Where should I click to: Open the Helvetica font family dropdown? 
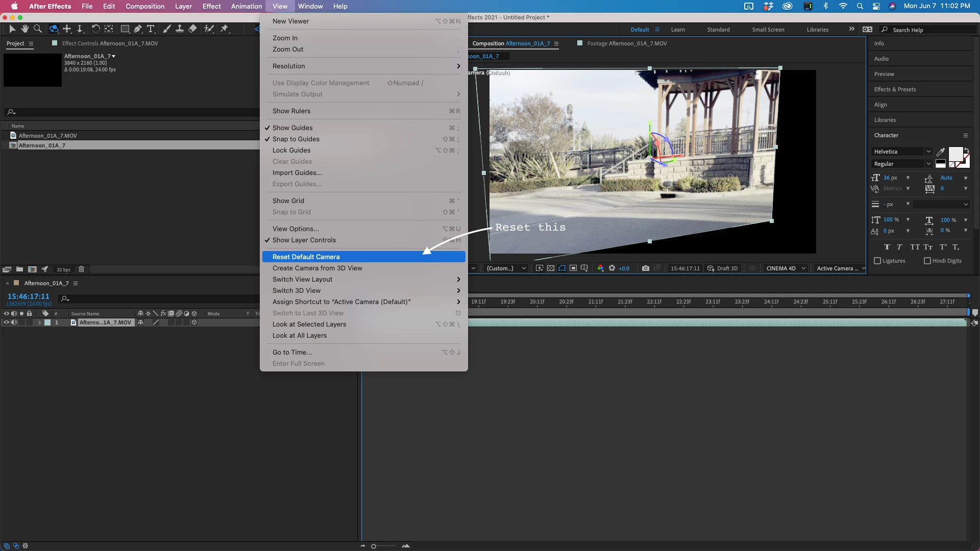click(x=928, y=152)
